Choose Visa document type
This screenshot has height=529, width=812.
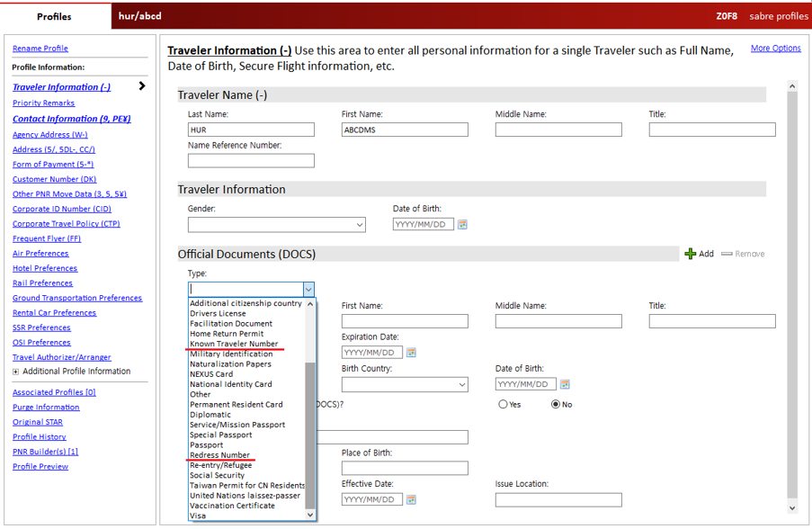pyautogui.click(x=197, y=516)
